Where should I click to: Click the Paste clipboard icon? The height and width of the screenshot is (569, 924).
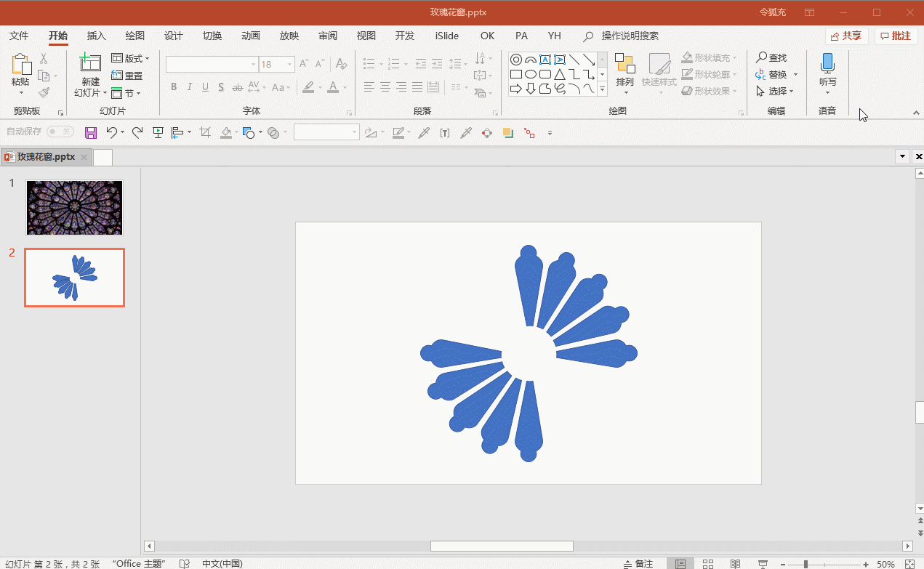[x=20, y=64]
